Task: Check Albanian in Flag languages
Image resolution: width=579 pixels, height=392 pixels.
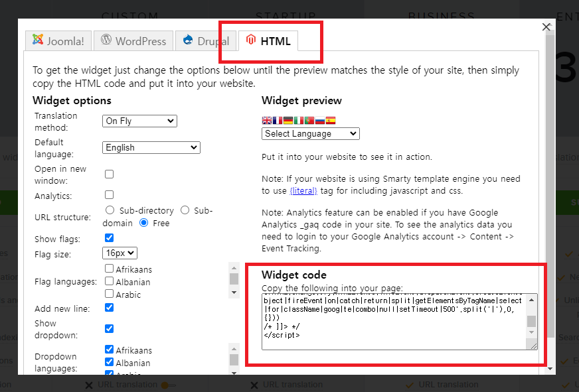Action: tap(109, 281)
